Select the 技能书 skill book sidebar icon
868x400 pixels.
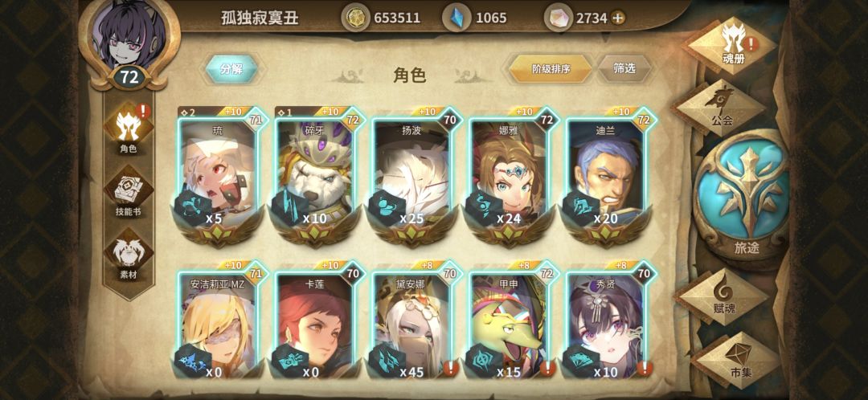pyautogui.click(x=129, y=191)
